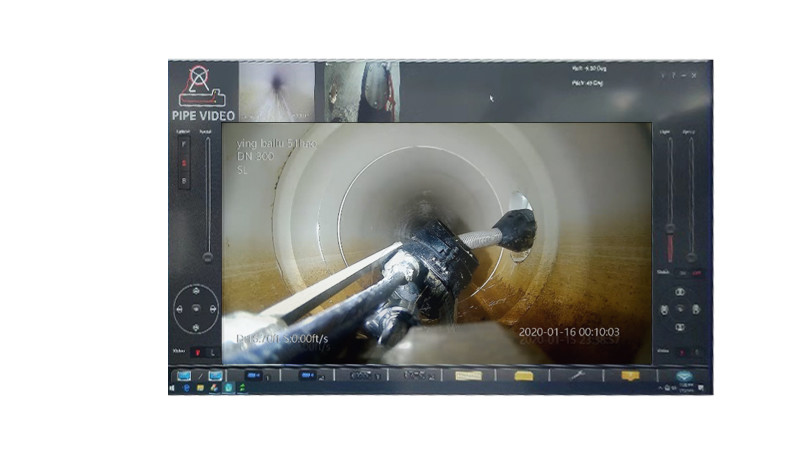800x450 pixels.
Task: Set the right panel switch to ON
Action: (683, 273)
